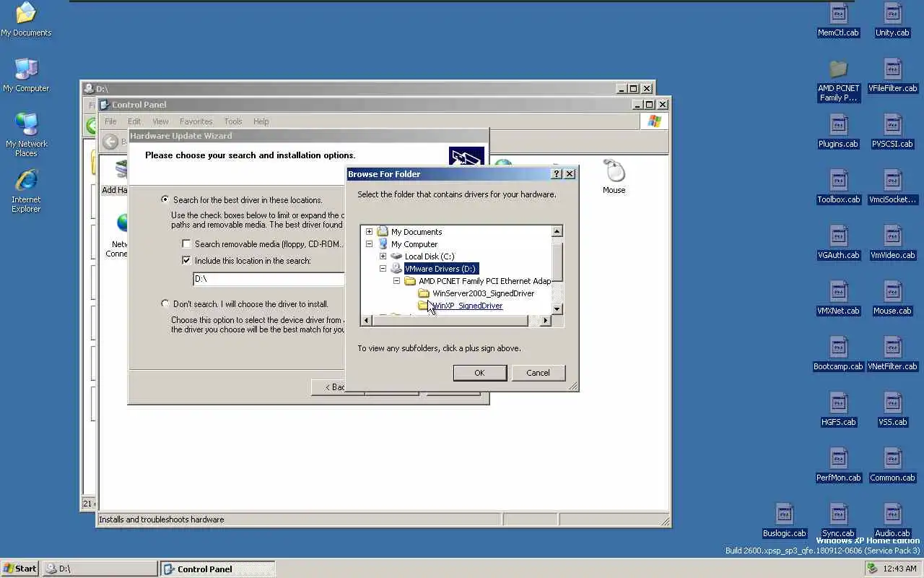Launch Internet Explorer from desktop
Viewport: 924px width, 578px height.
26,191
